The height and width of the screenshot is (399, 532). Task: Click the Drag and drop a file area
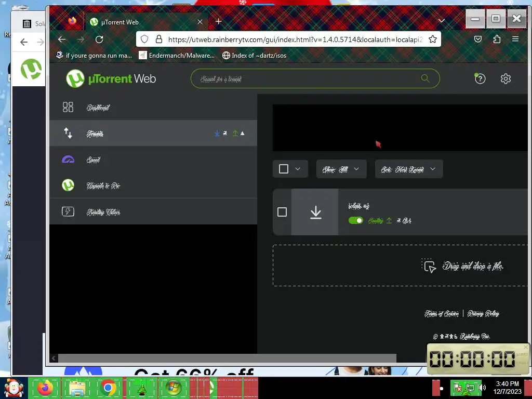[x=401, y=265]
